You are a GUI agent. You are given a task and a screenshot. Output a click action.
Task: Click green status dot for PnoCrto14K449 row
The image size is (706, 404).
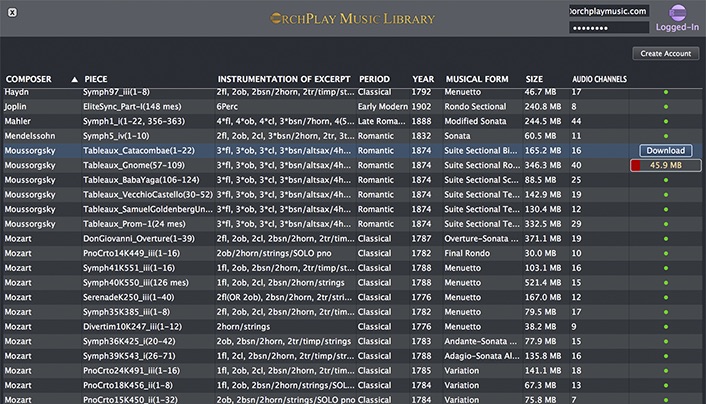point(666,254)
